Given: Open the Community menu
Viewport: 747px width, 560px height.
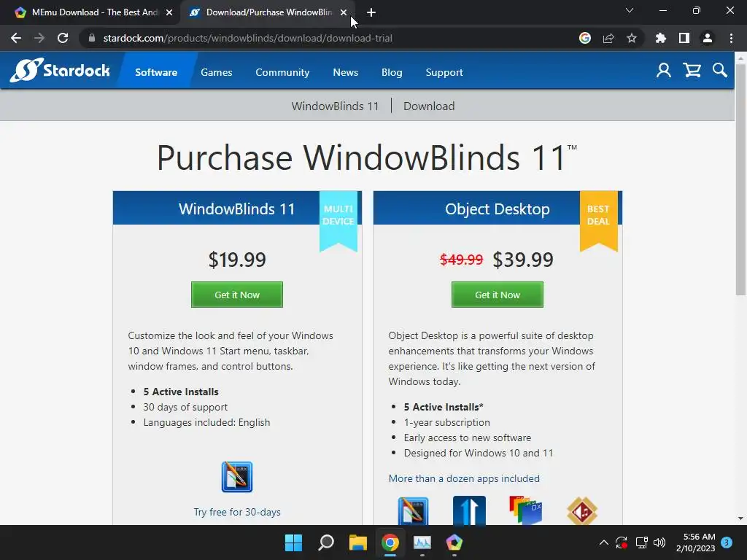Looking at the screenshot, I should (x=282, y=72).
